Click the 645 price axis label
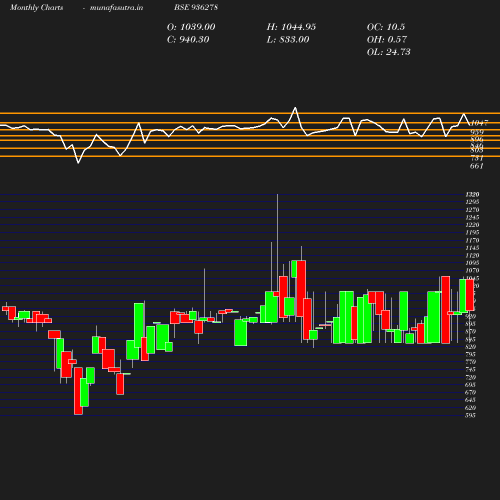Screen dimensions: 500x500 (x=470, y=400)
